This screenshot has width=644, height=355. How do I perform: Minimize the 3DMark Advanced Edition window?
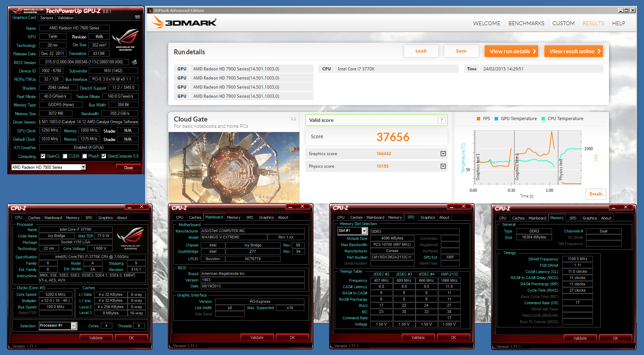(x=620, y=11)
